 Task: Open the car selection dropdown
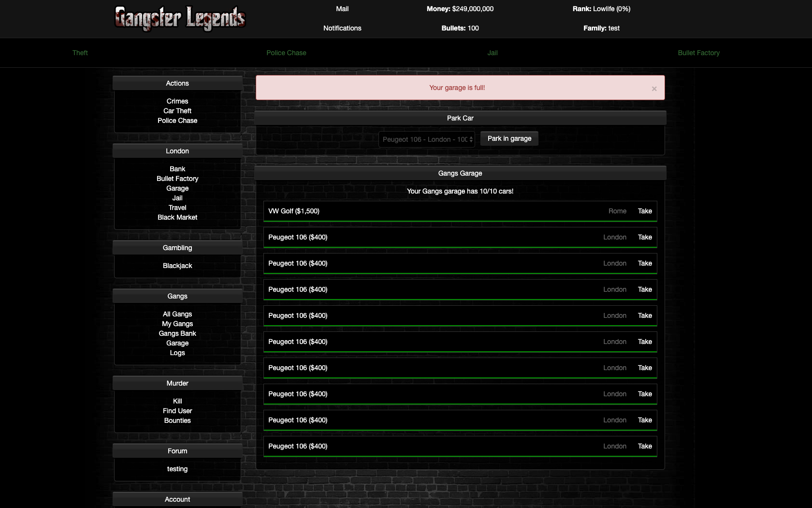[427, 139]
